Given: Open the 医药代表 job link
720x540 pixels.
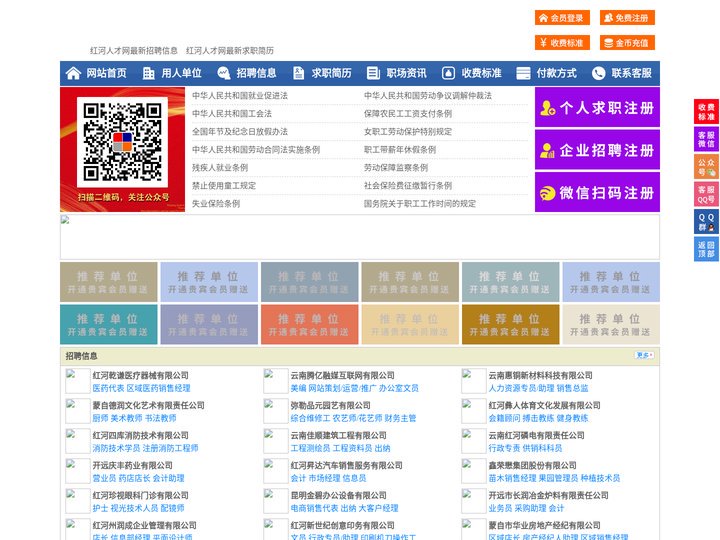Looking at the screenshot, I should click(108, 388).
